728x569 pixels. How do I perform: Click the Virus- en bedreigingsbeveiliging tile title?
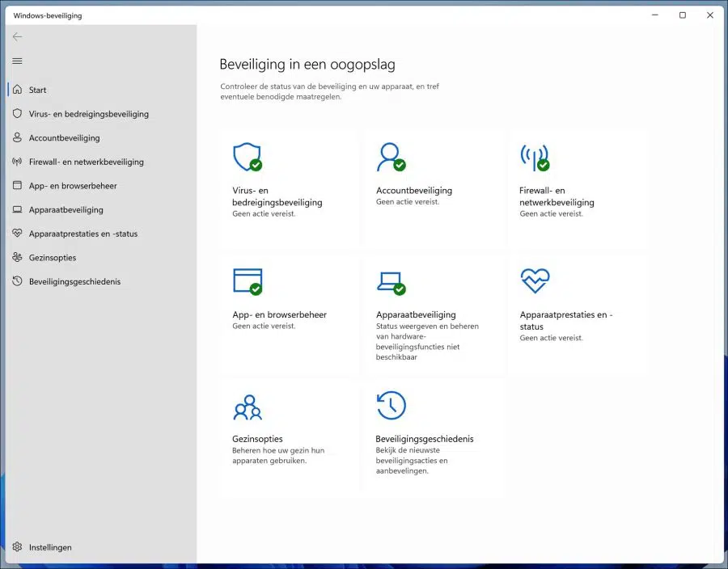click(x=277, y=196)
